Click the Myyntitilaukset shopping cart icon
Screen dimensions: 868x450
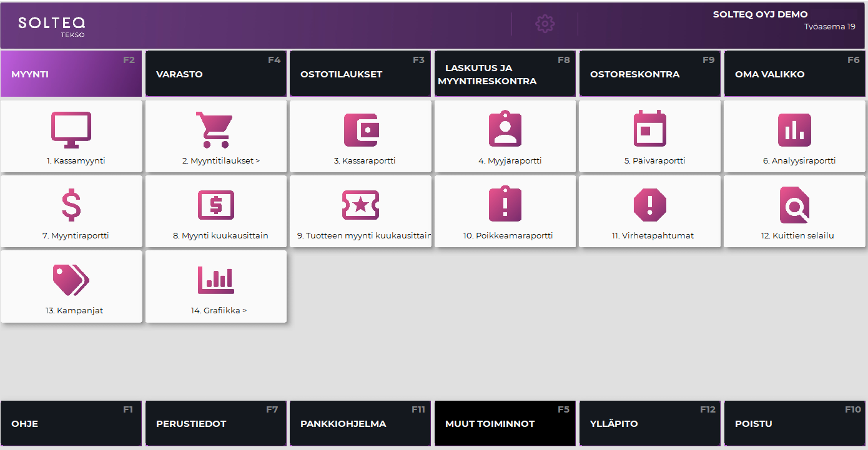pyautogui.click(x=215, y=130)
